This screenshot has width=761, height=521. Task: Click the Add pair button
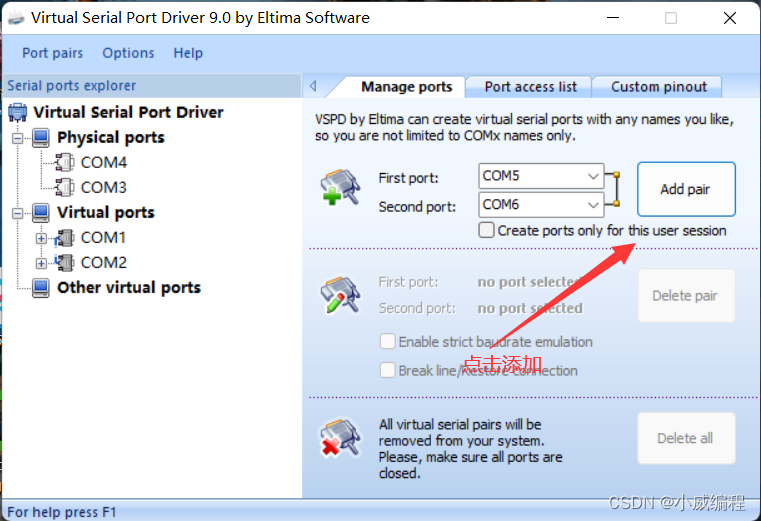686,189
